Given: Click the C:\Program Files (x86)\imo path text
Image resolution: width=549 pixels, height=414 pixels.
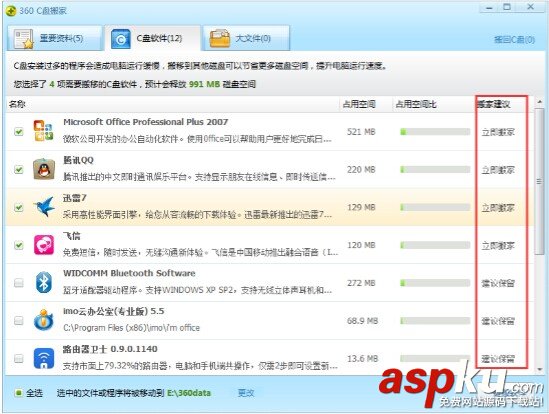Looking at the screenshot, I should coord(131,328).
